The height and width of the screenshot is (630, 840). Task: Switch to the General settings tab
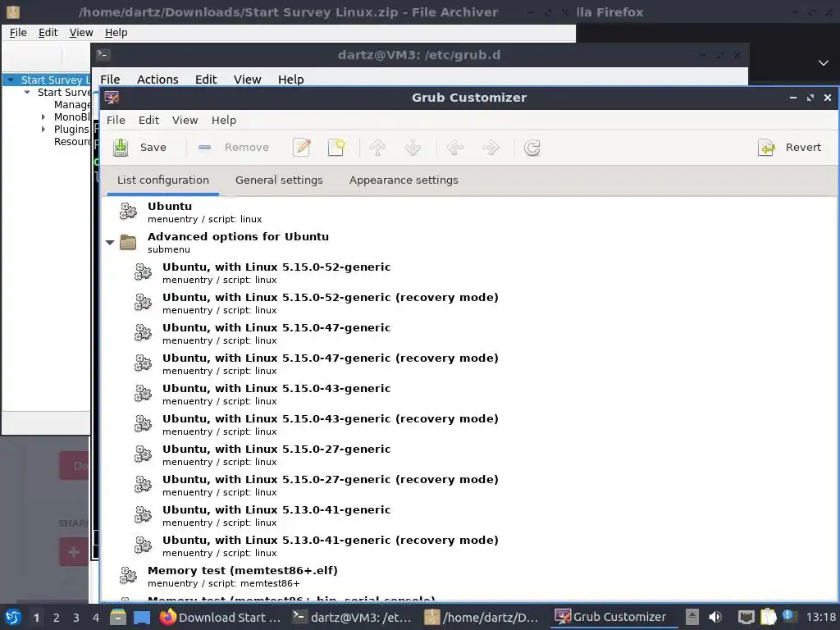(x=279, y=180)
